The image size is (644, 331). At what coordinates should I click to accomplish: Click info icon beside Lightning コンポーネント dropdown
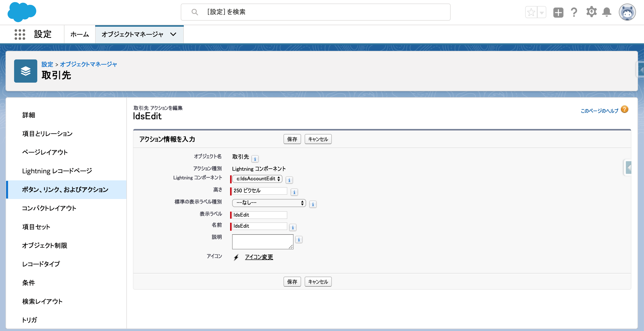tap(289, 180)
